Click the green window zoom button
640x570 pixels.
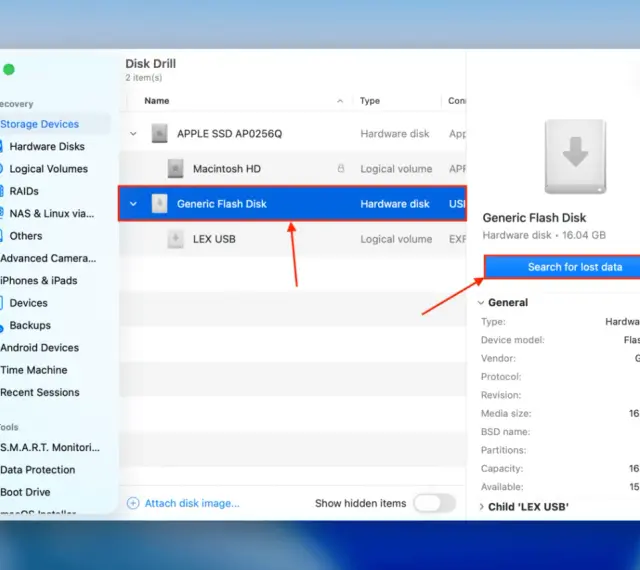click(x=9, y=69)
